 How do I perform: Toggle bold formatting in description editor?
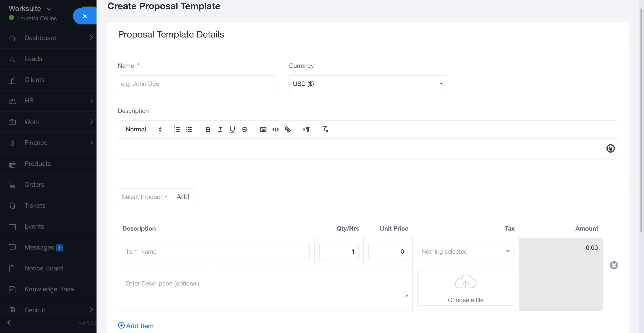pyautogui.click(x=207, y=129)
